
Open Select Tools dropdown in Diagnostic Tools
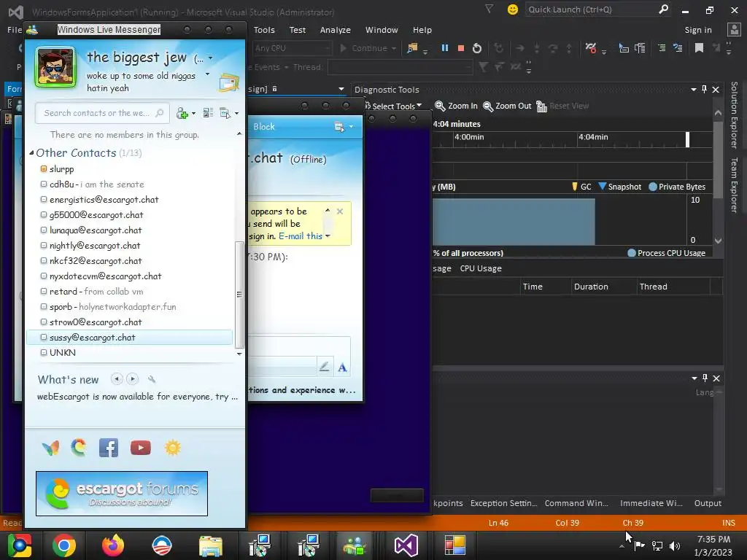pyautogui.click(x=393, y=106)
